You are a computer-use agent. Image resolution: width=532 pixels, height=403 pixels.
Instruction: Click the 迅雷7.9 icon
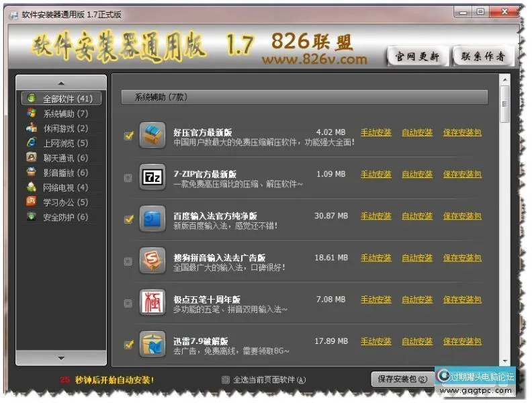(x=152, y=344)
